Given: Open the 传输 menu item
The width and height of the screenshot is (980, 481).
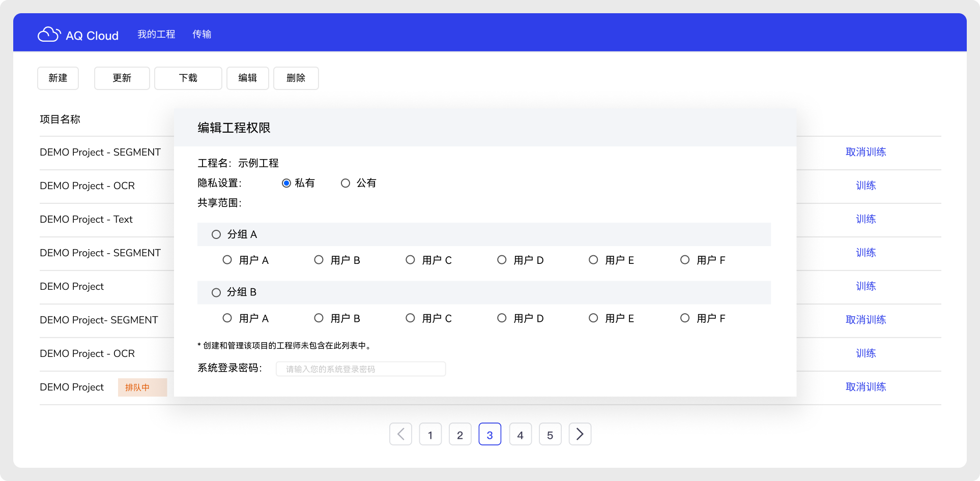Looking at the screenshot, I should tap(201, 34).
